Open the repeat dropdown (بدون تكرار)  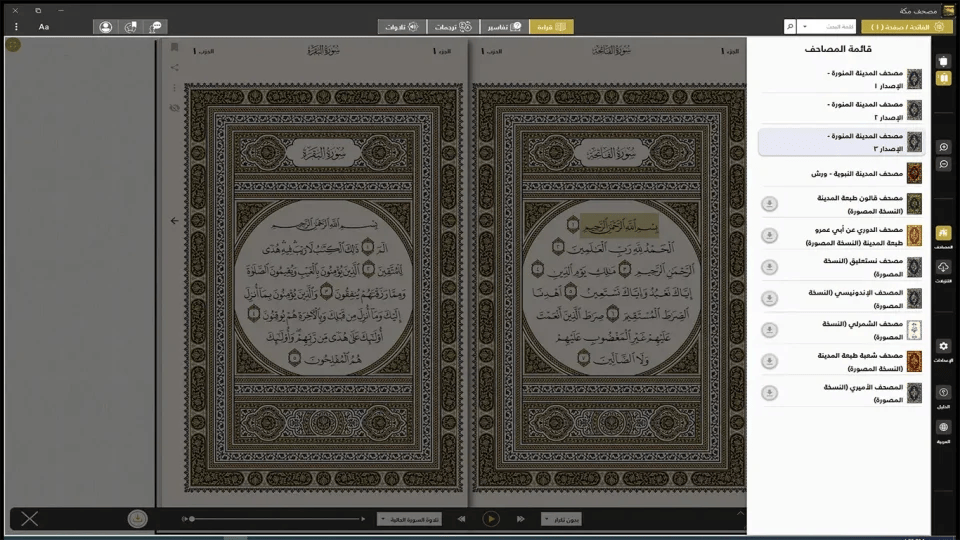point(561,519)
